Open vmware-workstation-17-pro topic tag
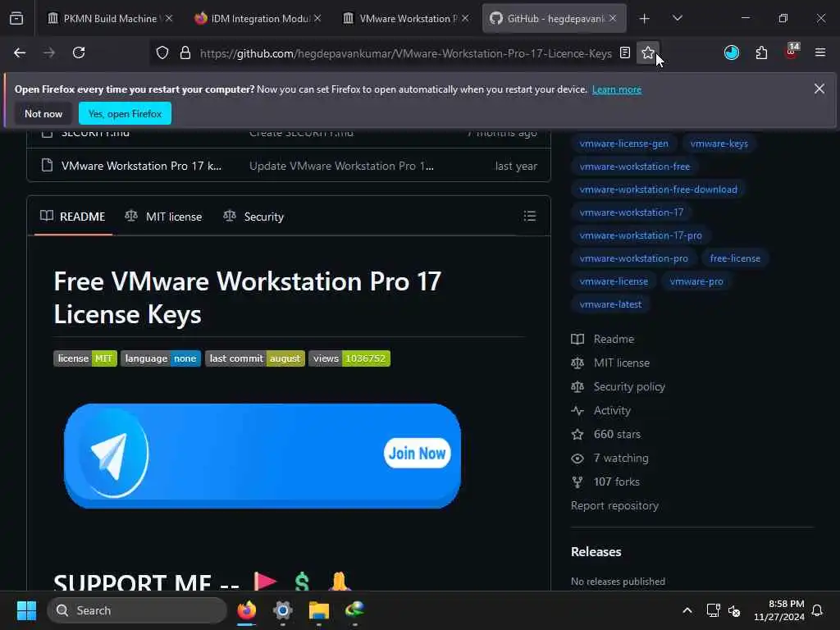Viewport: 840px width, 630px height. click(640, 235)
